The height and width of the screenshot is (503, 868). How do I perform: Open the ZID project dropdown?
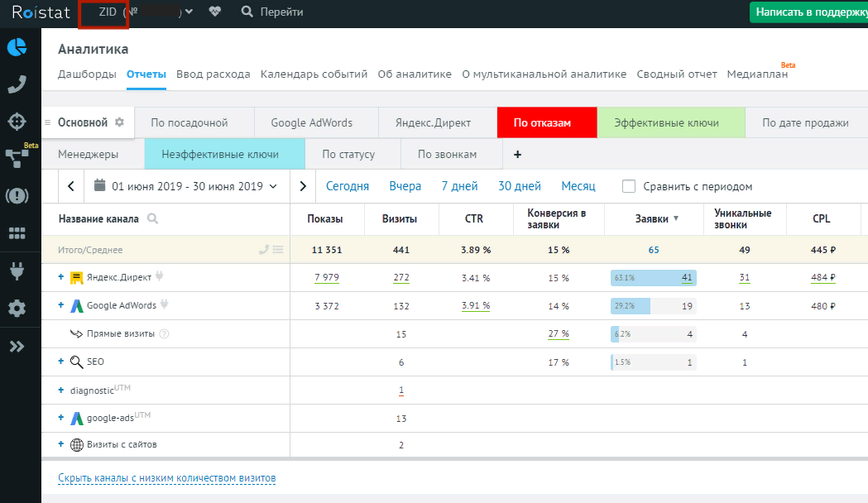pyautogui.click(x=146, y=12)
